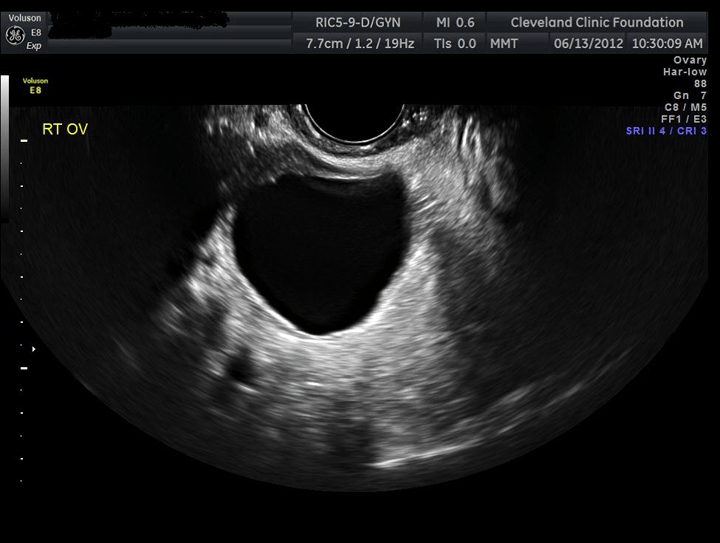Click the 10:30:09 AM time display
720x543 pixels.
click(667, 44)
